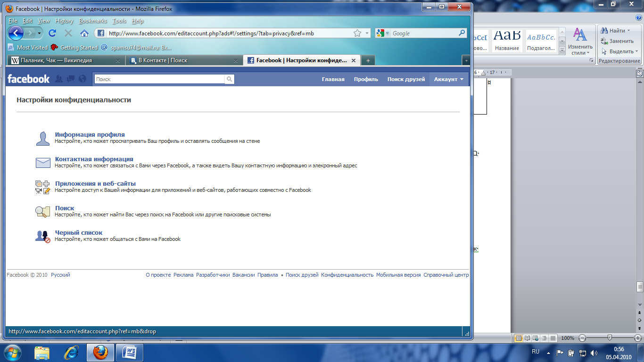The width and height of the screenshot is (644, 362).
Task: Open Аккаунт dropdown in Facebook header
Action: 449,79
